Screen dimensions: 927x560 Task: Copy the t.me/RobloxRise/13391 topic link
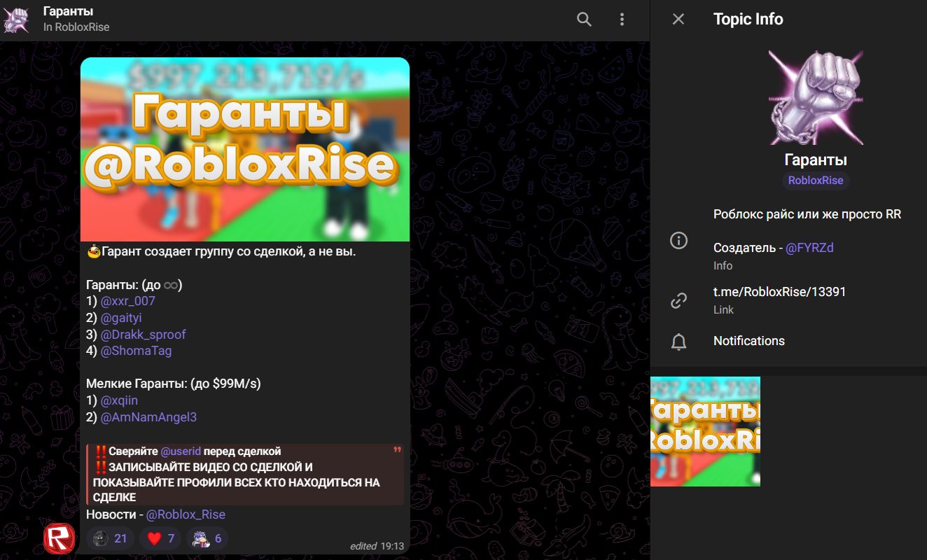click(779, 292)
